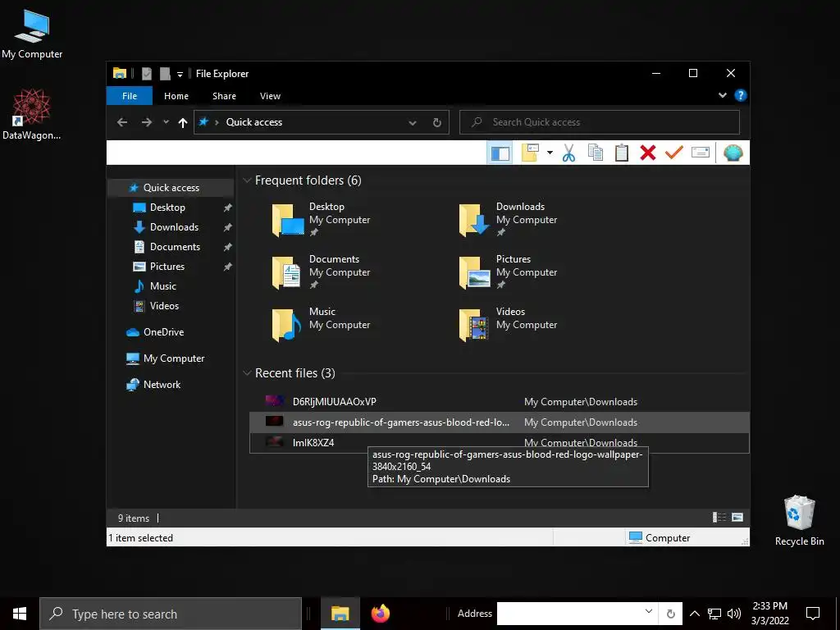Open the File tab
Image resolution: width=840 pixels, height=630 pixels.
tap(130, 96)
